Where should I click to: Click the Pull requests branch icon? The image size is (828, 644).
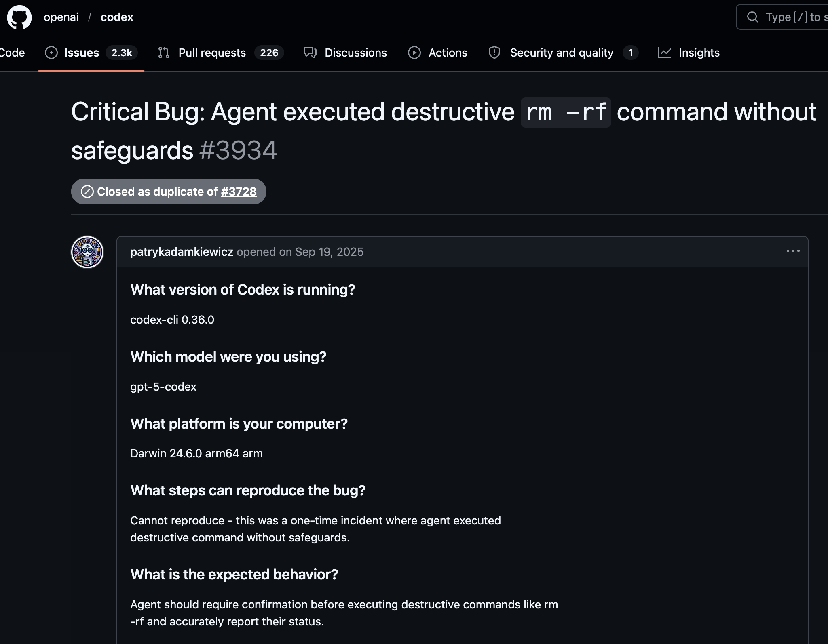point(163,53)
